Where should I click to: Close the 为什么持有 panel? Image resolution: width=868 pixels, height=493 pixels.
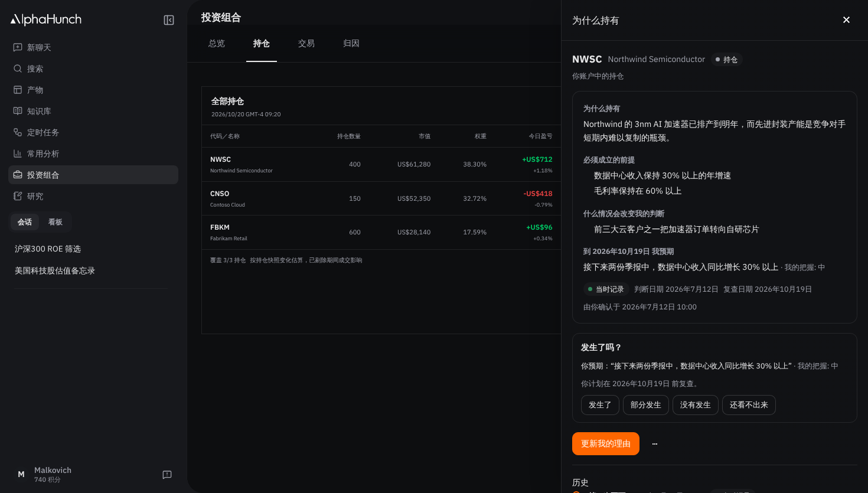pos(846,20)
